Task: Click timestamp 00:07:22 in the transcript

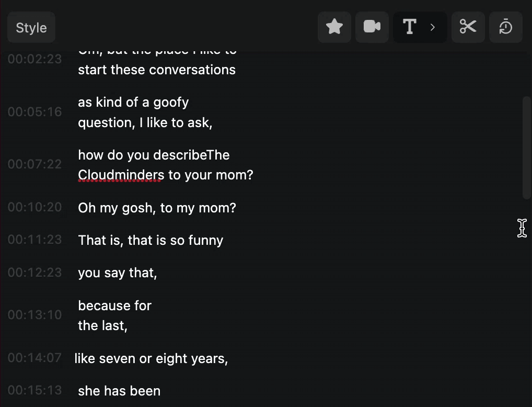Action: (34, 164)
